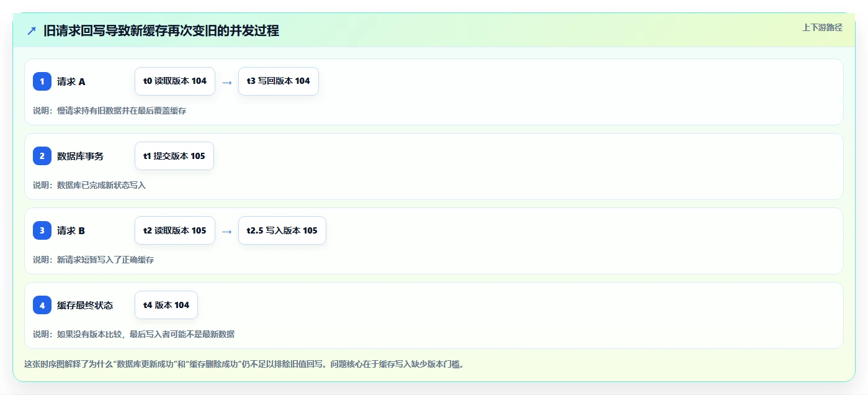Select step badge 3 for 请求 B
Viewport: 868px width, 395px height.
42,230
